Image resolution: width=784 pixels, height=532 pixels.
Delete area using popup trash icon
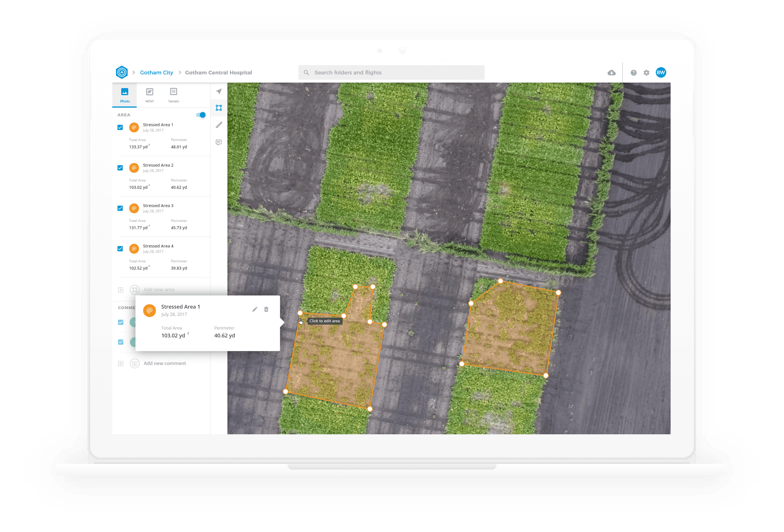pyautogui.click(x=266, y=309)
